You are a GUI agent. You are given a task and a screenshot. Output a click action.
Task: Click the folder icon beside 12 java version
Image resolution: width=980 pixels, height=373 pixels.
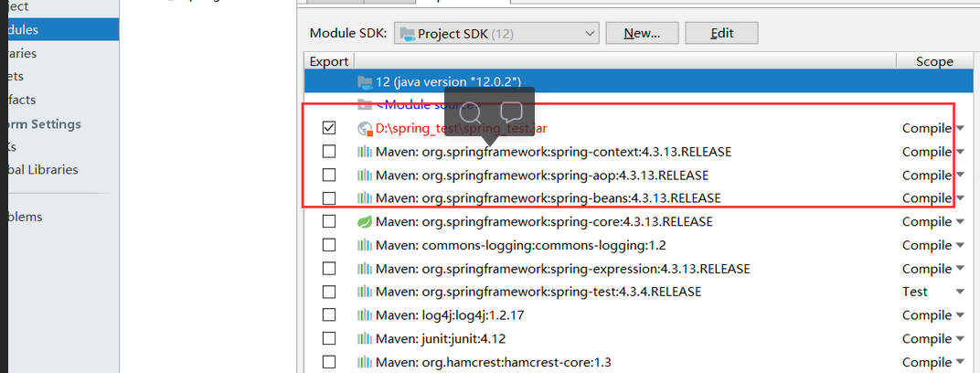[365, 81]
